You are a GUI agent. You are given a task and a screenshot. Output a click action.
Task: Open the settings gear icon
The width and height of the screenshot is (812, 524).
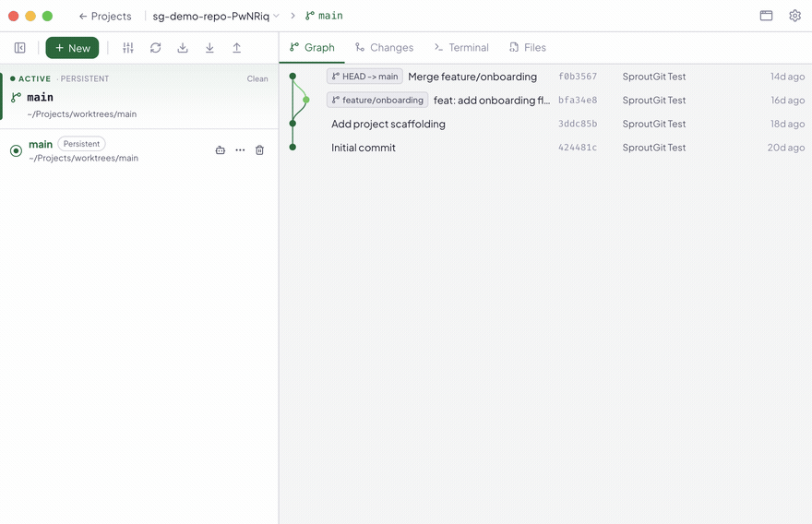[x=794, y=16]
